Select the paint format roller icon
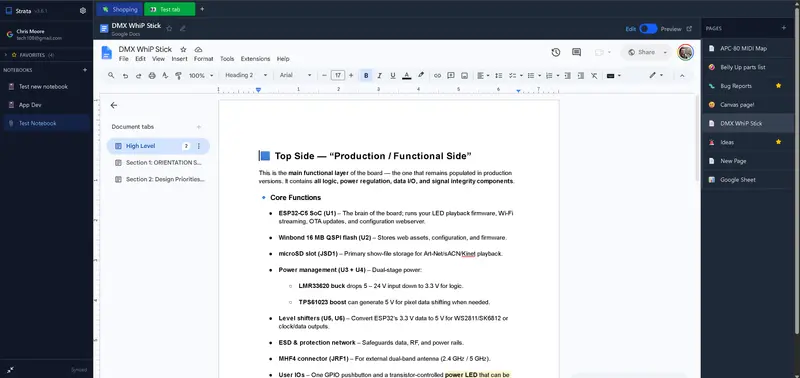Image resolution: width=800 pixels, height=378 pixels. [178, 75]
